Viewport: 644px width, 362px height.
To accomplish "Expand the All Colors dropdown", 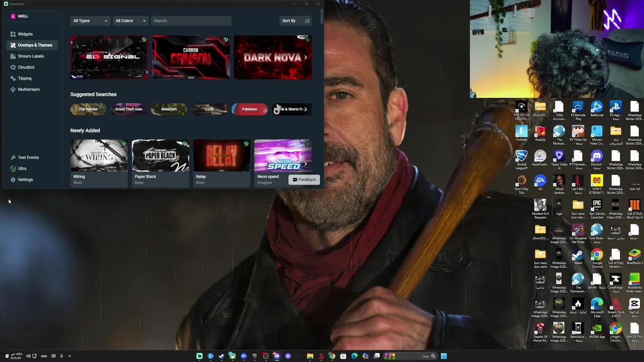I will [x=130, y=21].
